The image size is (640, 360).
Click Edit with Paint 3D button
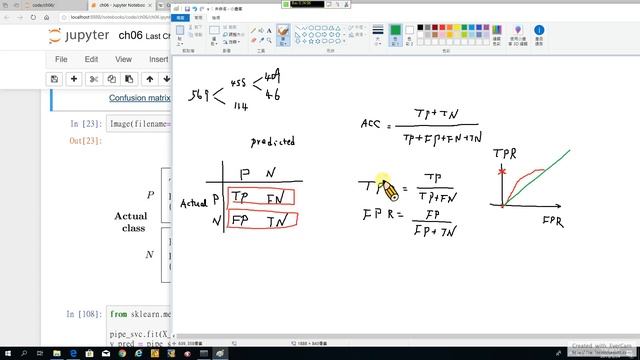point(518,35)
